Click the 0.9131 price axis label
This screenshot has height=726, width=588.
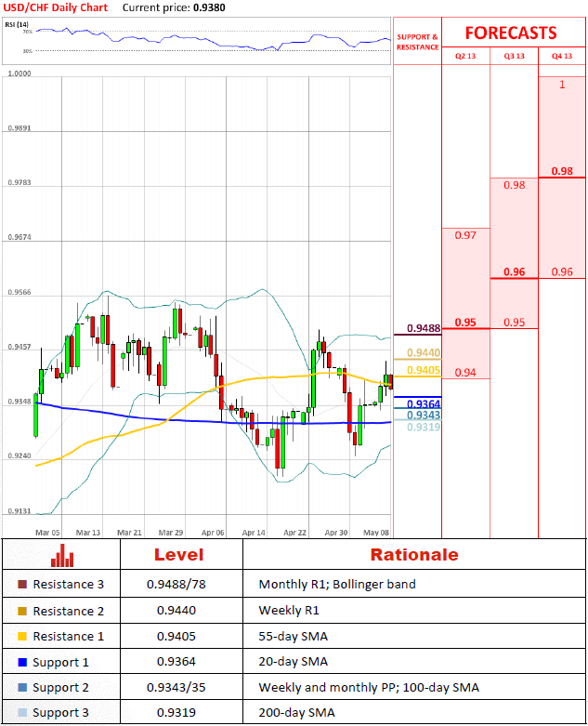click(x=20, y=511)
